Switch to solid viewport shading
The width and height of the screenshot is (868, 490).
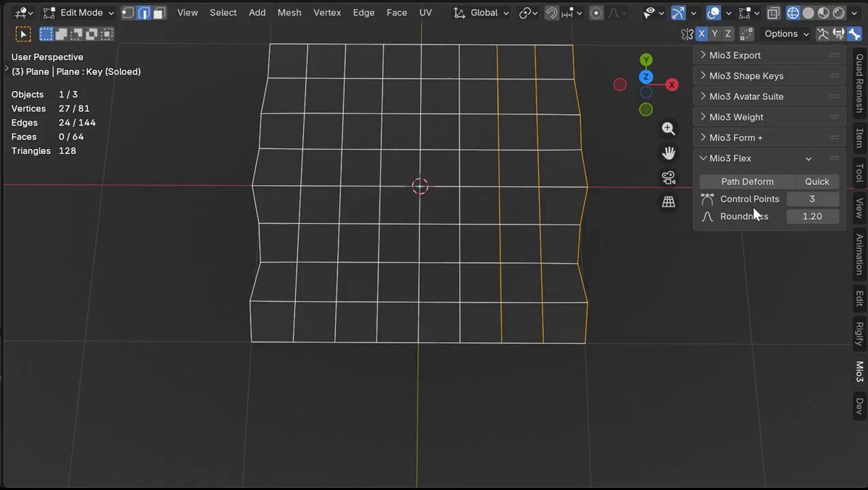coord(808,12)
